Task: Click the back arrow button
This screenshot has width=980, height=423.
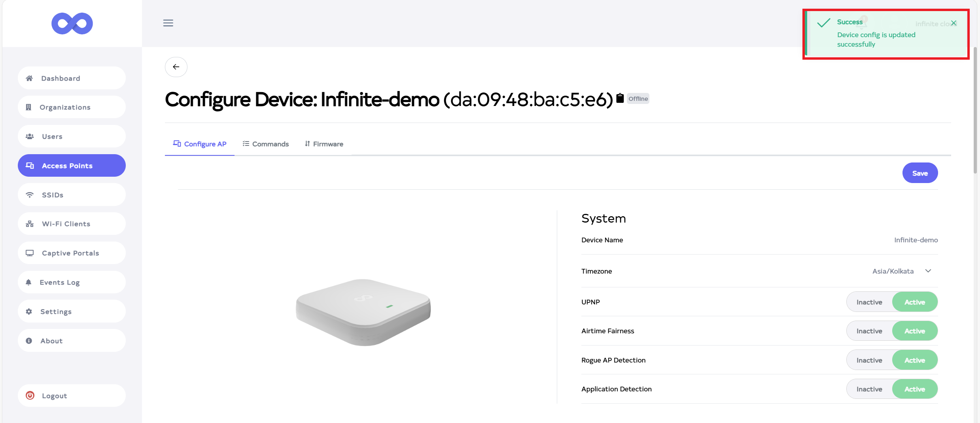Action: click(176, 67)
